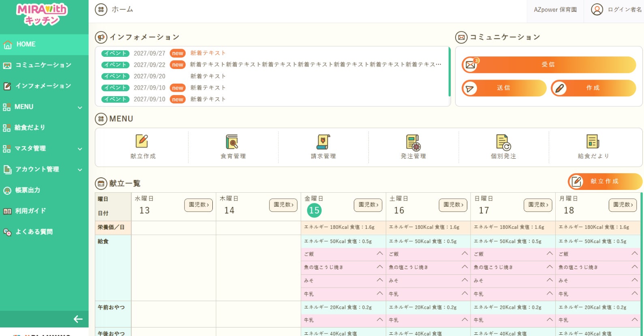Click the pencil icon on 作成

point(559,88)
